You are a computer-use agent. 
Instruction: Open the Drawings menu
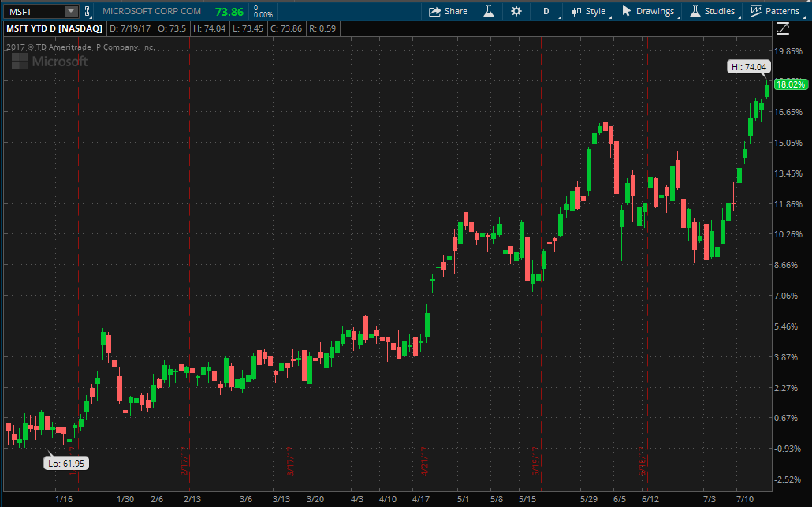(x=648, y=11)
